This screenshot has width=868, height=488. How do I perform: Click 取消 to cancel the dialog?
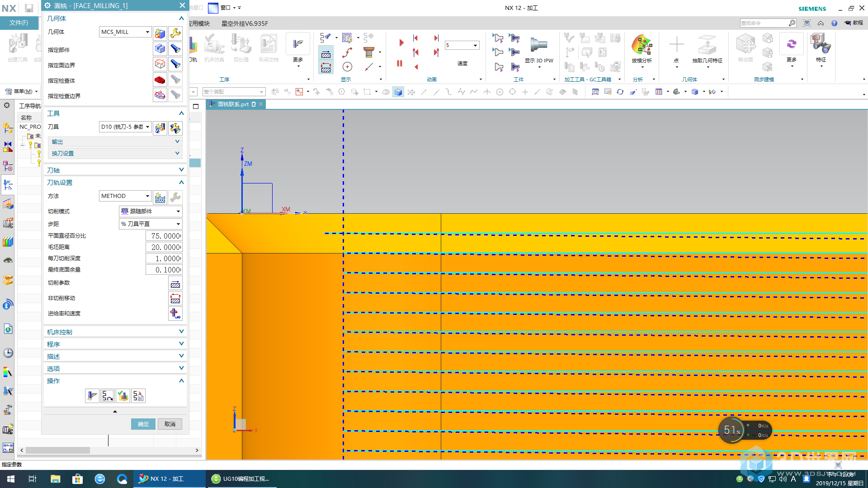click(170, 424)
